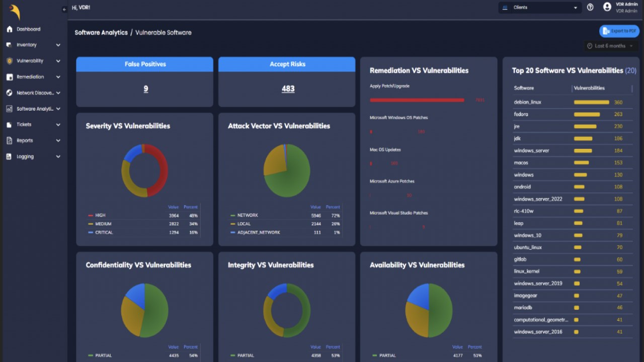The height and width of the screenshot is (362, 644).
Task: Click the Tickets sidebar icon
Action: pyautogui.click(x=9, y=125)
